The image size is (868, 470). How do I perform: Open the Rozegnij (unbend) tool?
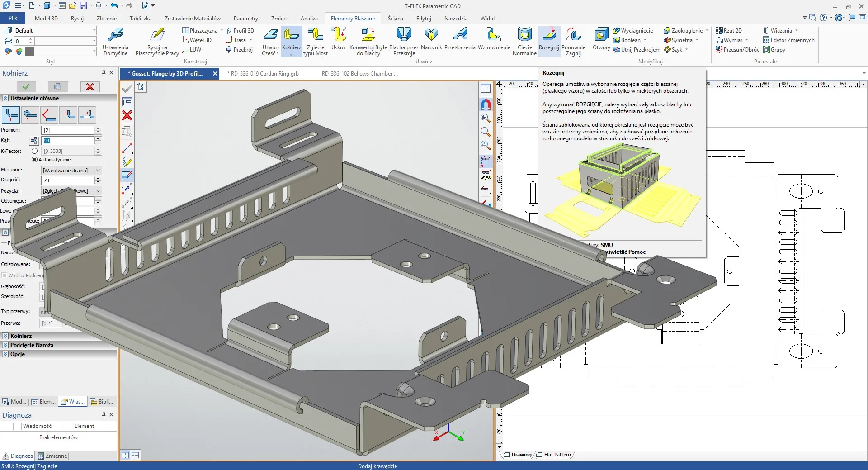point(549,41)
